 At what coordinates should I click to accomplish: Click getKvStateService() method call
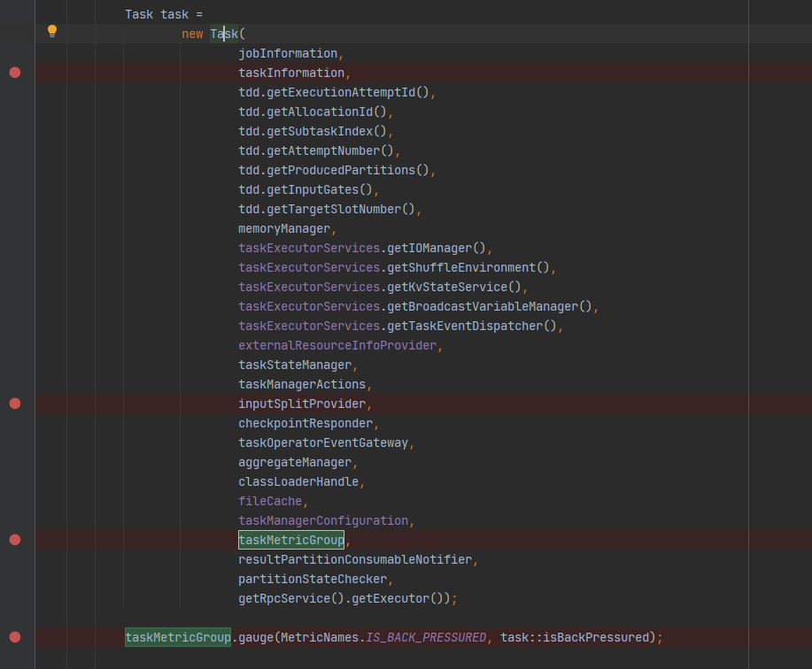click(454, 288)
